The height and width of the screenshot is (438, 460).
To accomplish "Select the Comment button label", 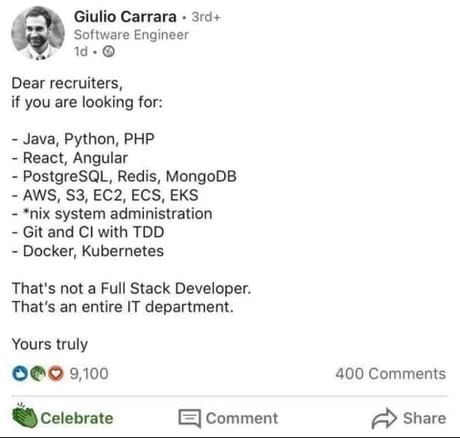I will (242, 418).
